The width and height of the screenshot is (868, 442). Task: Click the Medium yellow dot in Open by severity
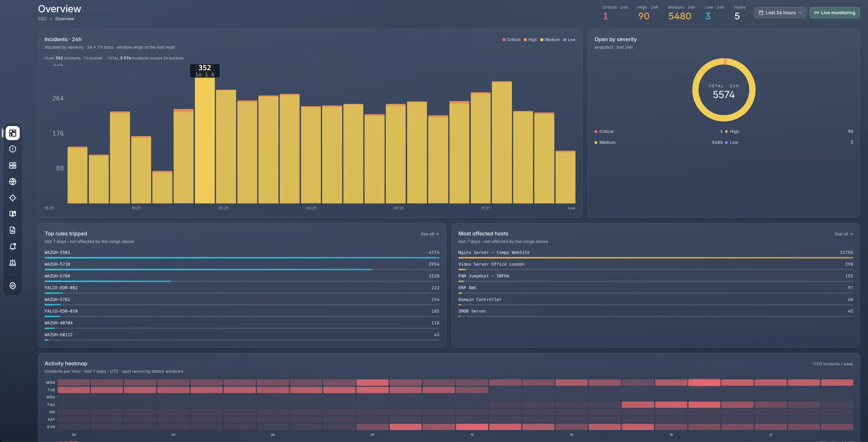coord(596,143)
